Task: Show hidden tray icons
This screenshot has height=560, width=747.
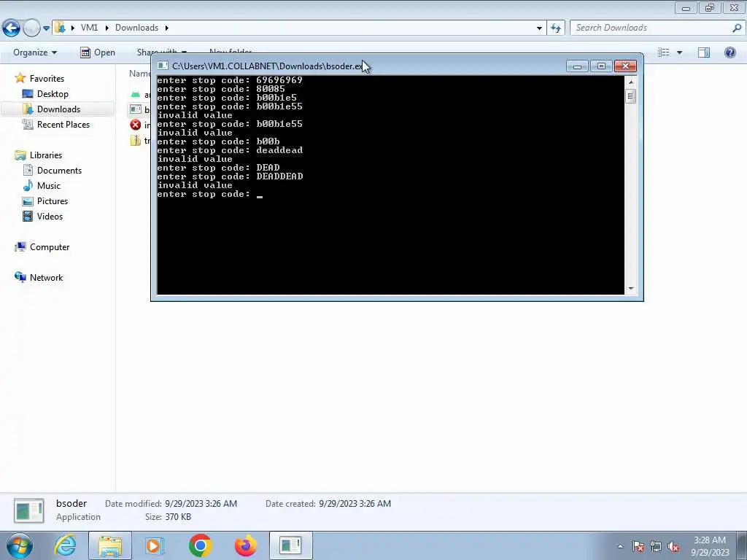Action: [x=620, y=546]
